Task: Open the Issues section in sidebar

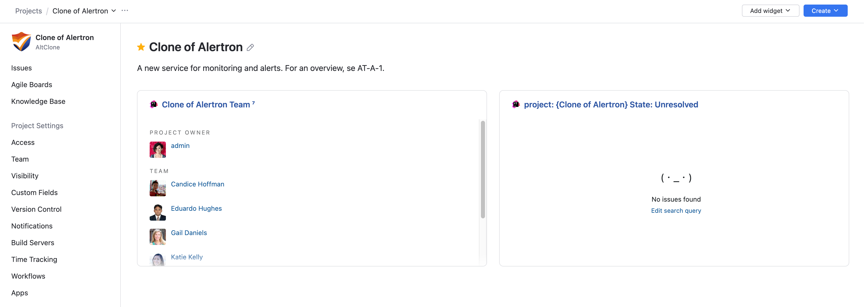Action: tap(21, 68)
